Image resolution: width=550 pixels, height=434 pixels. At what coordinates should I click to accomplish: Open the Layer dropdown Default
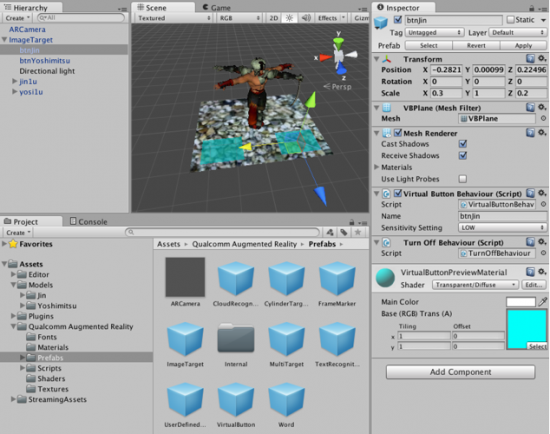pos(518,33)
